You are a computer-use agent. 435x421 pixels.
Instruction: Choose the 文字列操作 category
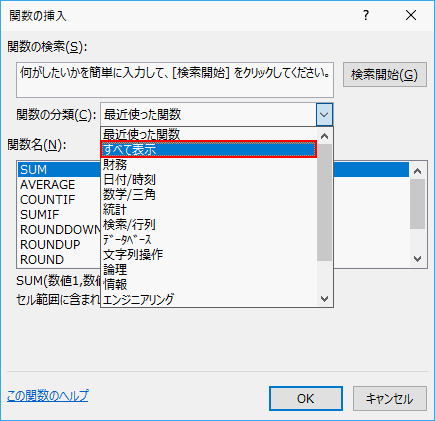pos(209,254)
